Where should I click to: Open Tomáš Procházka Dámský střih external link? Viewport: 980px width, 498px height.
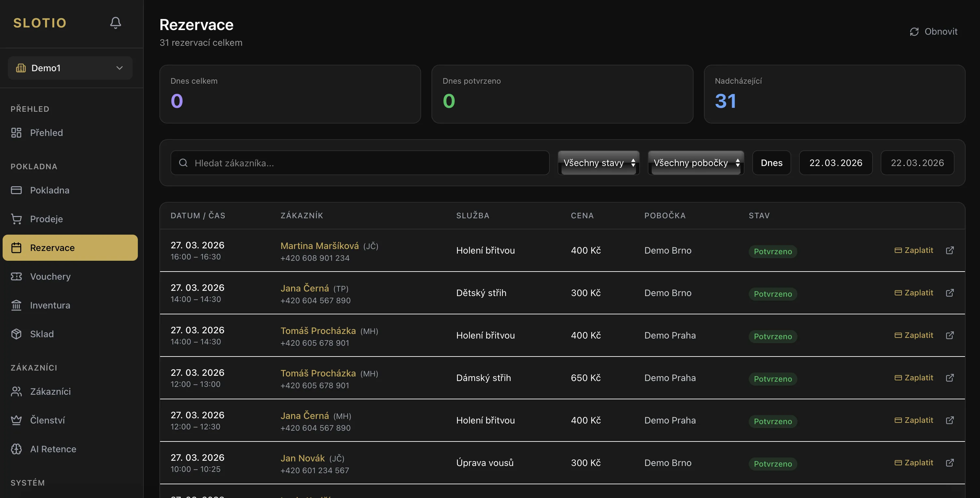pyautogui.click(x=950, y=378)
